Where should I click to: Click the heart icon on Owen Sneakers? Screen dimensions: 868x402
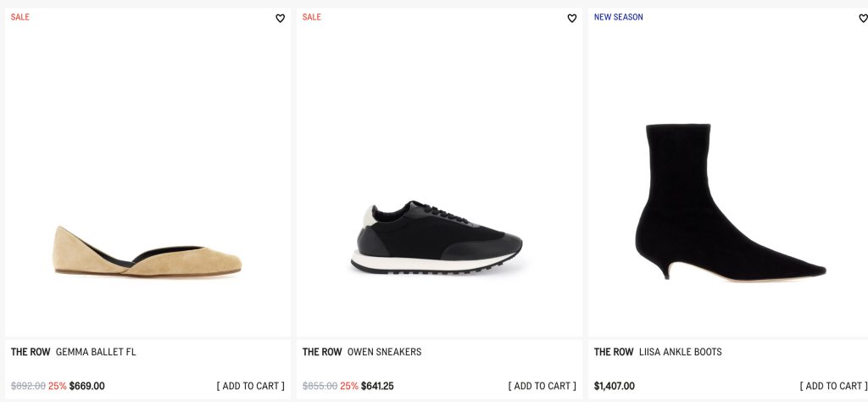tap(571, 19)
